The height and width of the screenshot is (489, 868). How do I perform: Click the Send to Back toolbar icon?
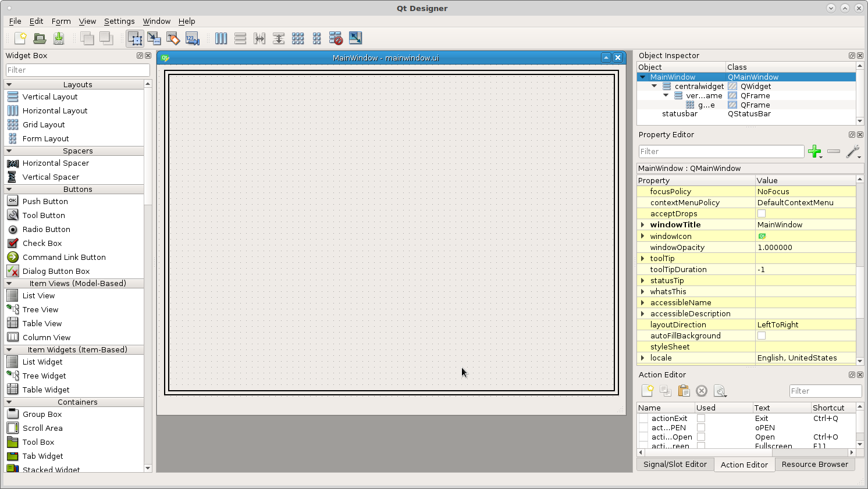[x=87, y=38]
